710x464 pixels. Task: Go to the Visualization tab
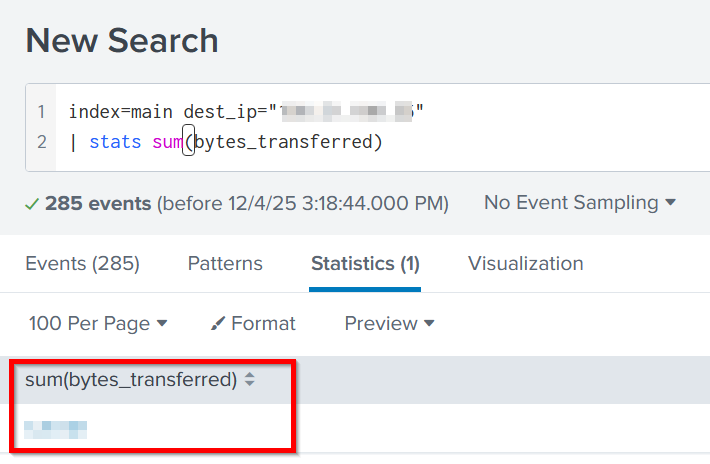[x=525, y=264]
